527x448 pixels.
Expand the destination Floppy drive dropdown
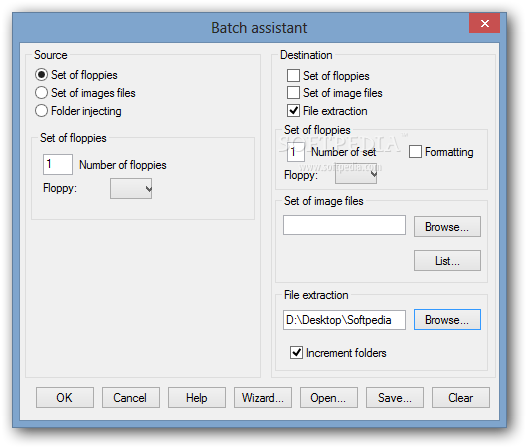click(x=356, y=174)
